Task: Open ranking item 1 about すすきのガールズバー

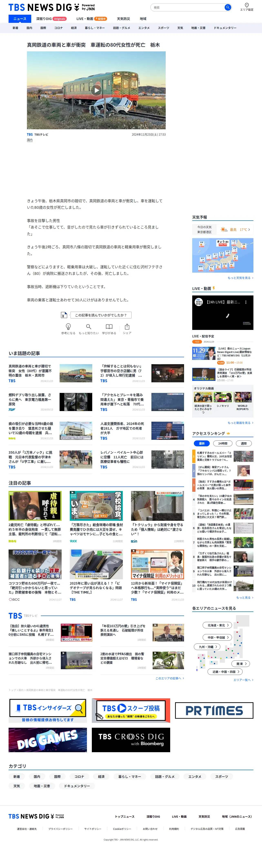Action: coord(223,456)
